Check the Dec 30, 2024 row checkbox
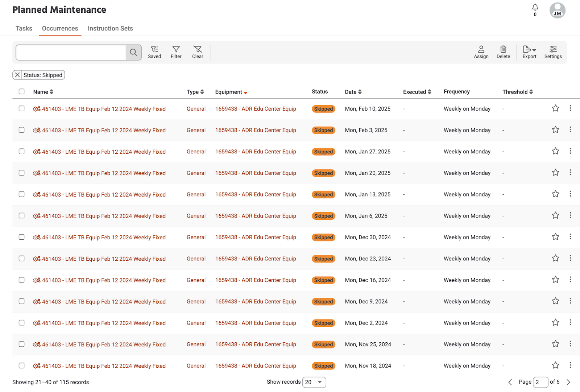This screenshot has width=580, height=392. click(22, 237)
